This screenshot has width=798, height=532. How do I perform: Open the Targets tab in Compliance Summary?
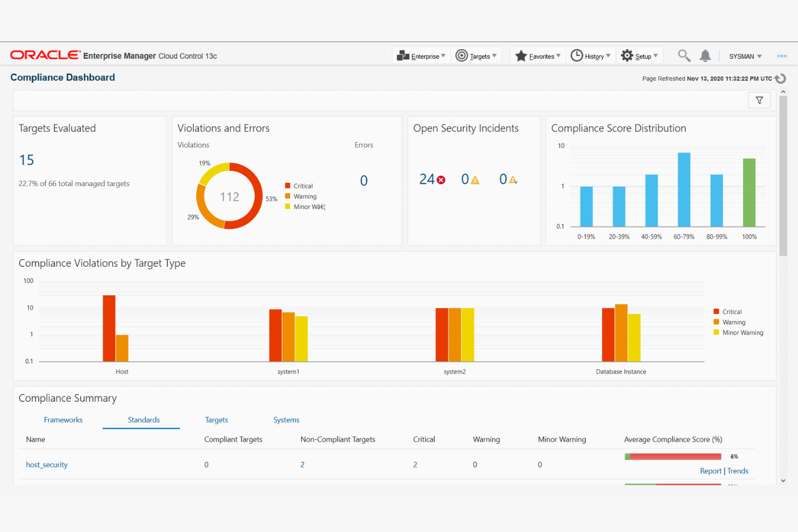(217, 420)
